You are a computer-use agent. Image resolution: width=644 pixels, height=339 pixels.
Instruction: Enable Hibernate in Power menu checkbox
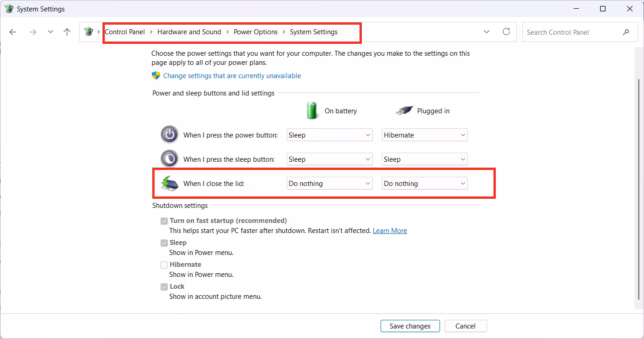[x=164, y=265]
